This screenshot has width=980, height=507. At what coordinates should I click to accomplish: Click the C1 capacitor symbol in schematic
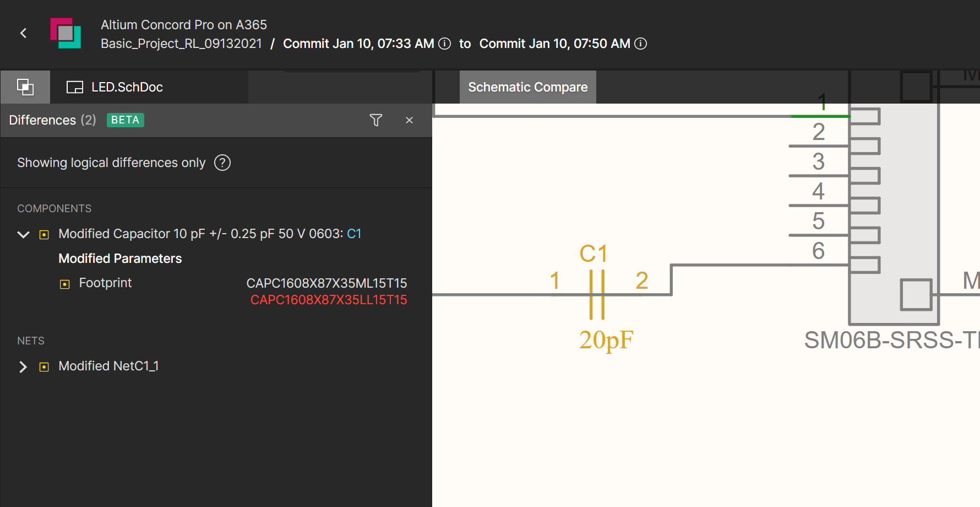click(597, 294)
